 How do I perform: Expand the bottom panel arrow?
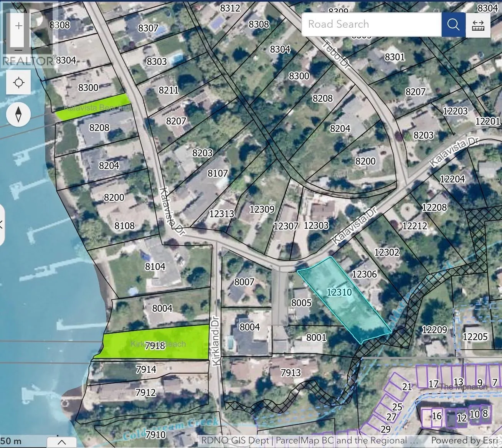point(61,441)
